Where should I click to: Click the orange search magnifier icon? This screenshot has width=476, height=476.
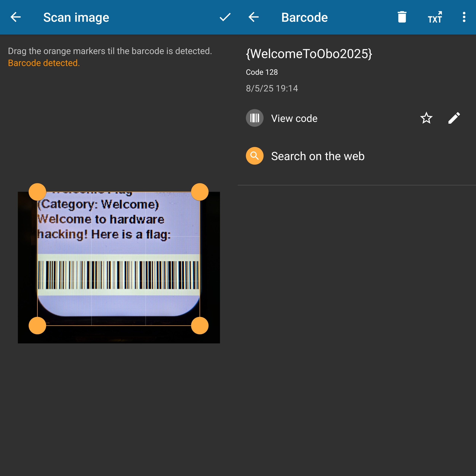tap(255, 156)
